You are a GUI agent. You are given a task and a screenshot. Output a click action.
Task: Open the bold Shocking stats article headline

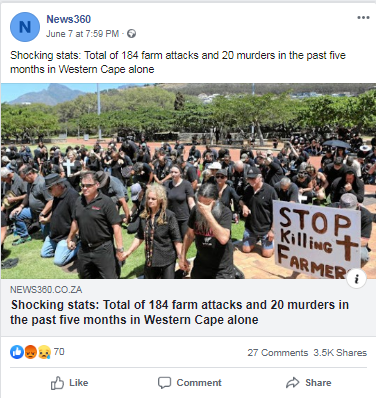click(x=180, y=312)
